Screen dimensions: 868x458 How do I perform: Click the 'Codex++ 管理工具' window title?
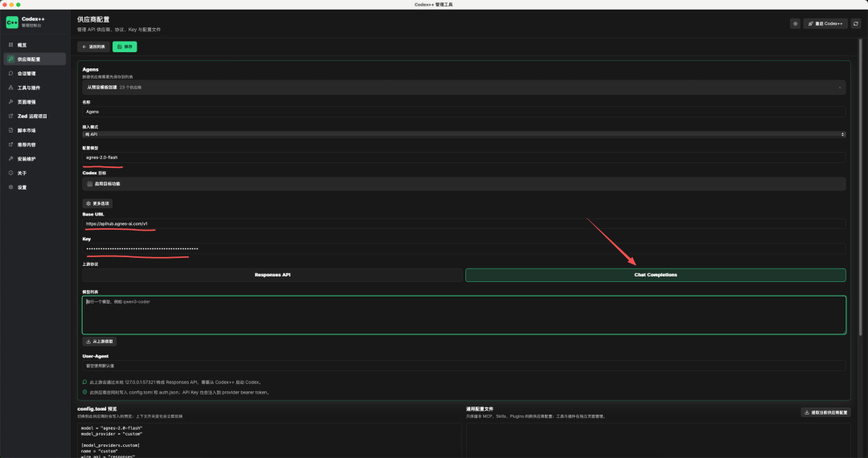[433, 5]
